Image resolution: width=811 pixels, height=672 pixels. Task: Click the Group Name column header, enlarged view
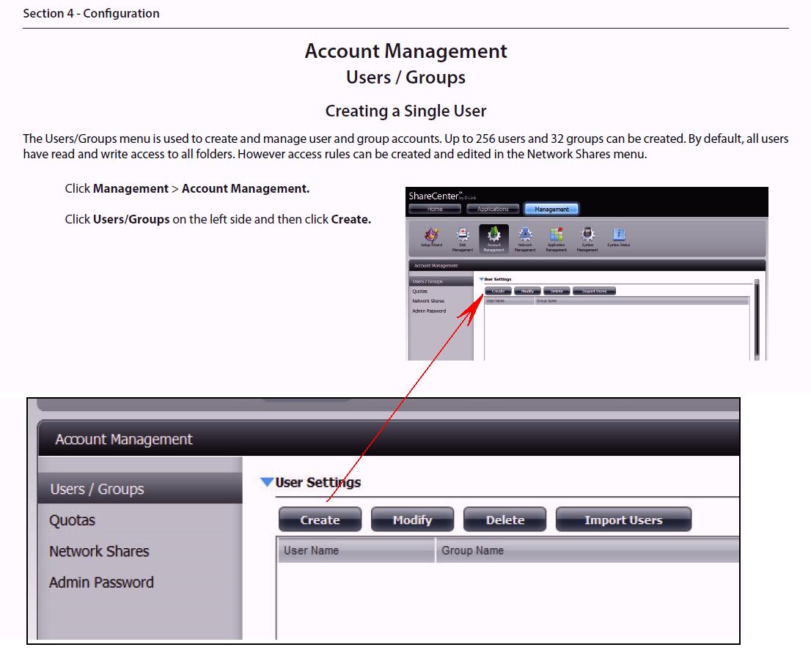point(588,550)
